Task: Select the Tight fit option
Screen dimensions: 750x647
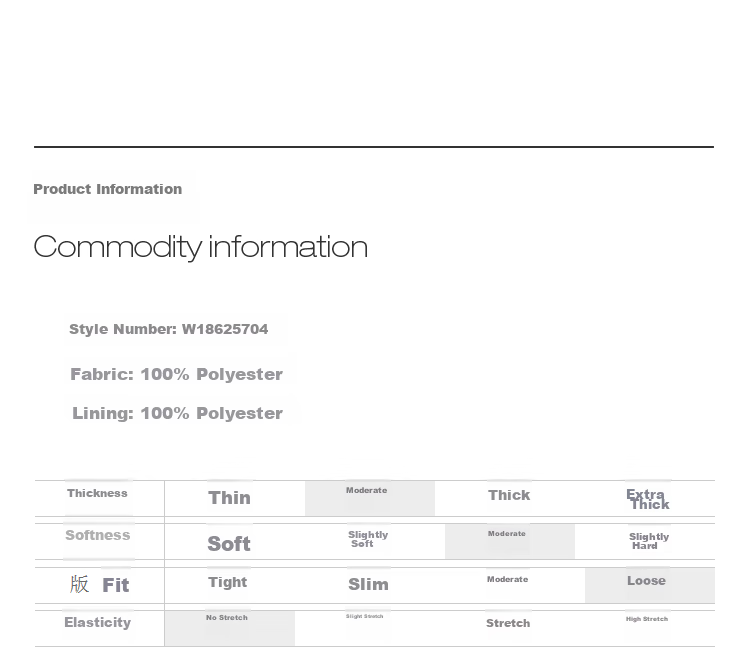Action: coord(228,582)
